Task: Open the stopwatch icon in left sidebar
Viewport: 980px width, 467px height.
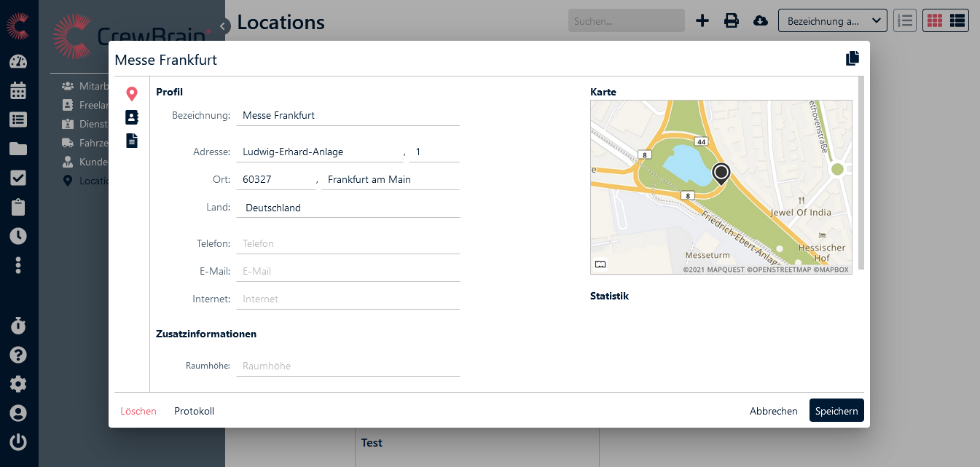Action: tap(18, 326)
